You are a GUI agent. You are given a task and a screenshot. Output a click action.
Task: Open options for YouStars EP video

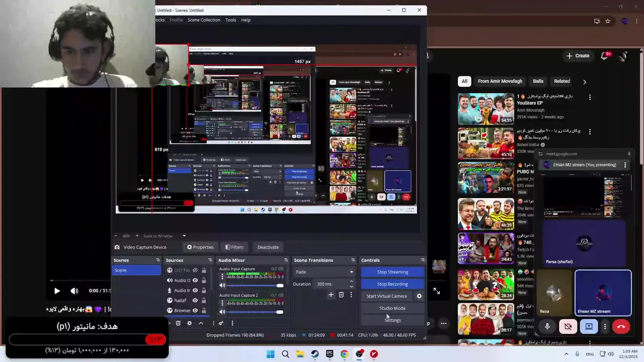click(590, 97)
